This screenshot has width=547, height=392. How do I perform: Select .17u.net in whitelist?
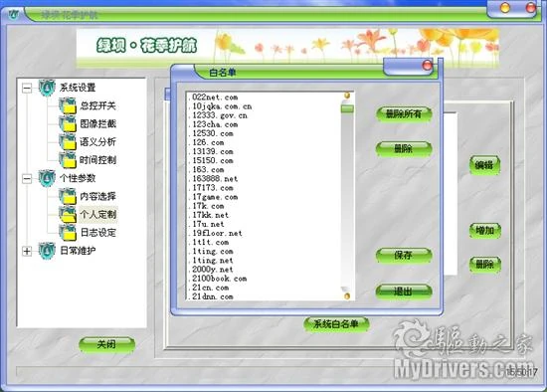[x=206, y=224]
